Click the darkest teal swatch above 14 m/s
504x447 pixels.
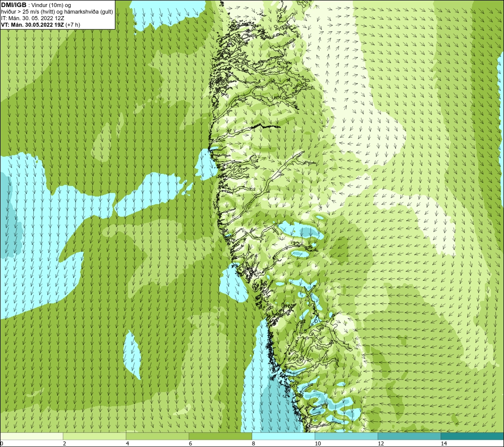472,436
